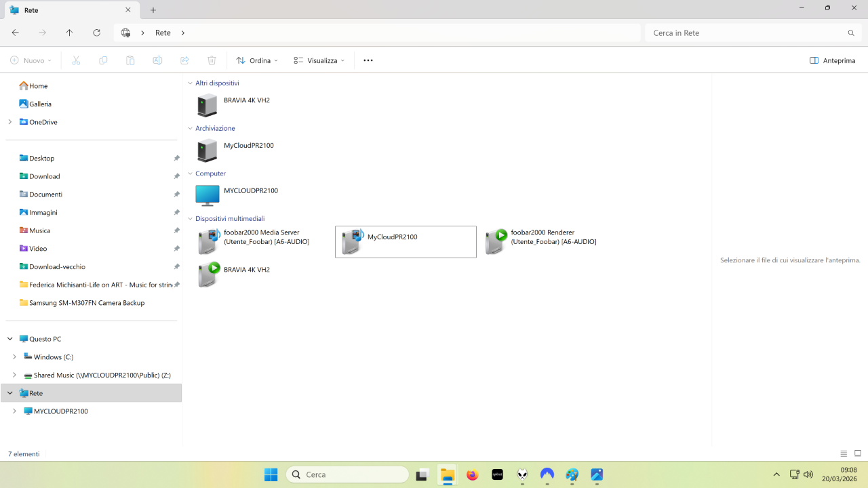Click the Refresh button in navigation bar
Screen dimensions: 868x488
(x=96, y=33)
